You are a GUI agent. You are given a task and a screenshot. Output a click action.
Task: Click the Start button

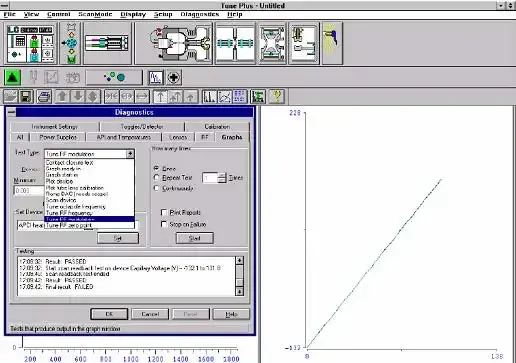click(195, 238)
